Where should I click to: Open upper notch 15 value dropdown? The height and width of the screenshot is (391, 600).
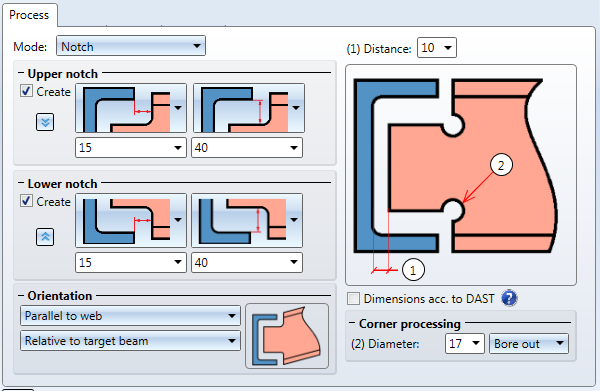(131, 148)
